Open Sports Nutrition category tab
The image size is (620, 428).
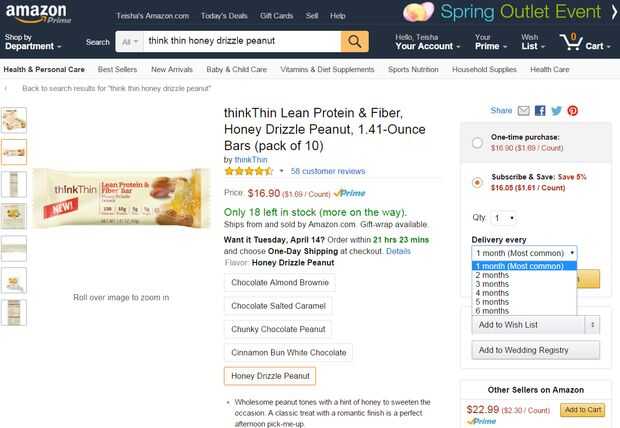(x=413, y=70)
